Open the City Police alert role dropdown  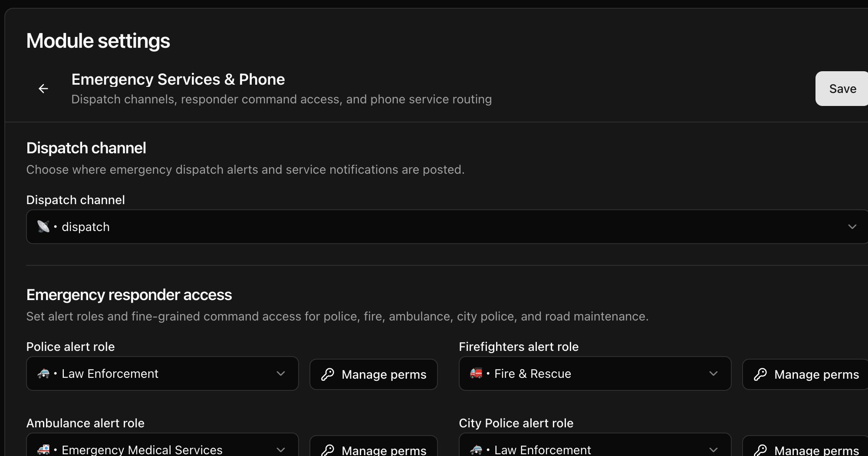(595, 445)
